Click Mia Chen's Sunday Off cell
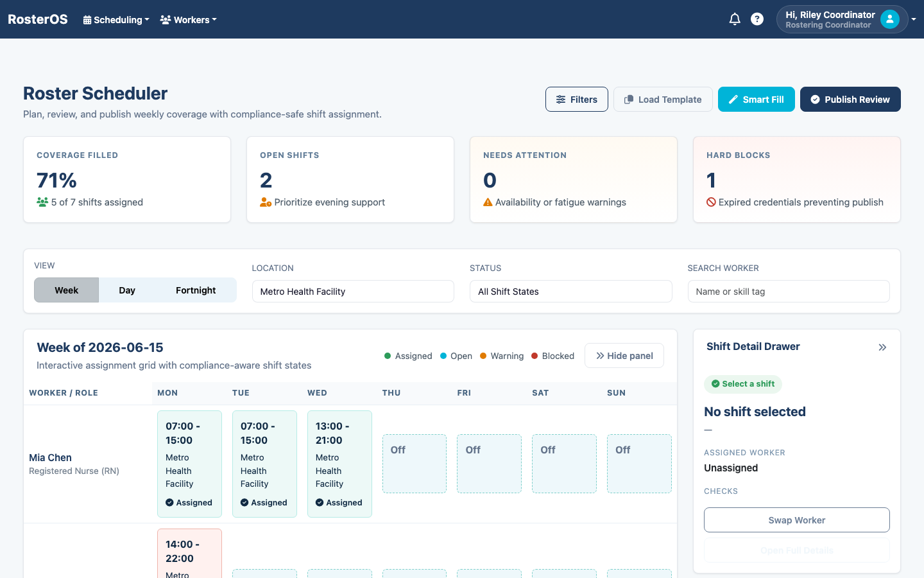The image size is (924, 578). pyautogui.click(x=639, y=464)
